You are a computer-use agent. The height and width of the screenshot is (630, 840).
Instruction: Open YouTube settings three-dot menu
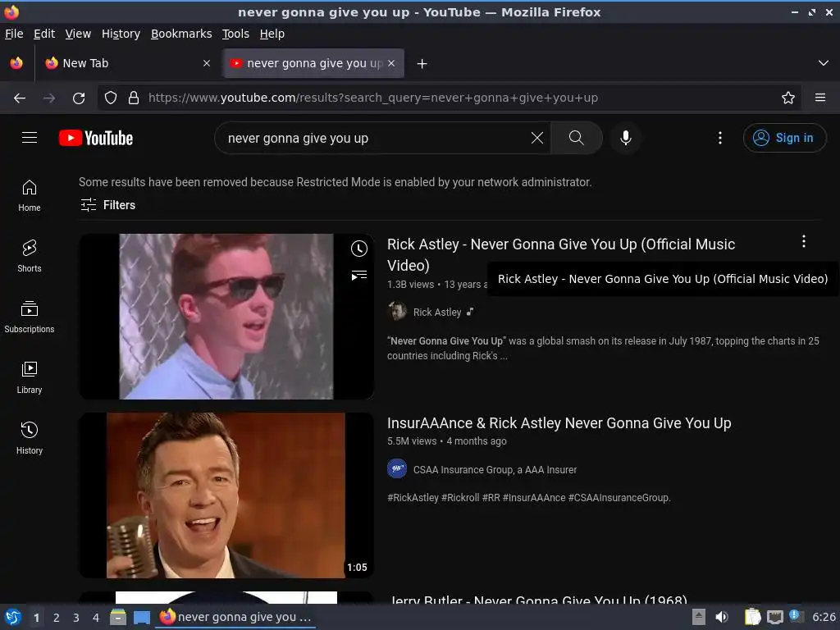[x=720, y=138]
